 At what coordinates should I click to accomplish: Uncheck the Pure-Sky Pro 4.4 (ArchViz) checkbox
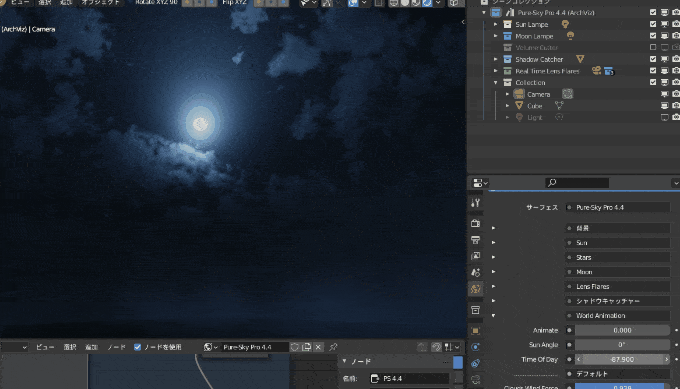pos(653,12)
